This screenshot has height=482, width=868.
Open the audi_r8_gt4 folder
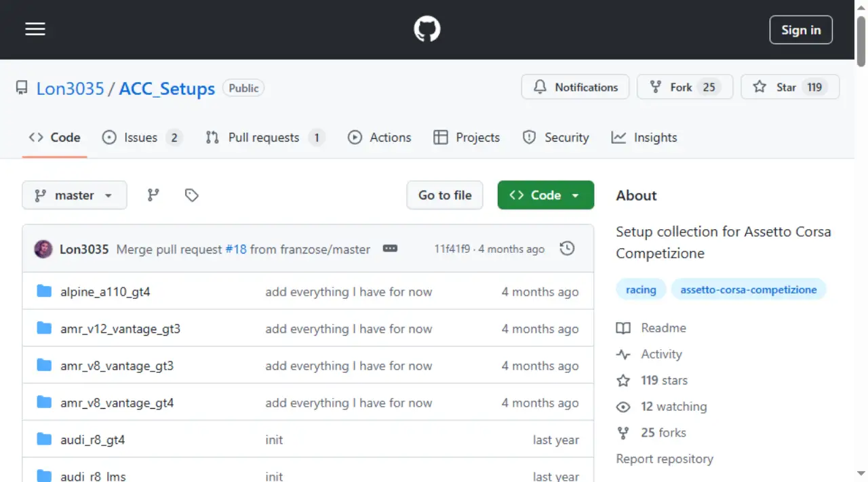point(93,440)
